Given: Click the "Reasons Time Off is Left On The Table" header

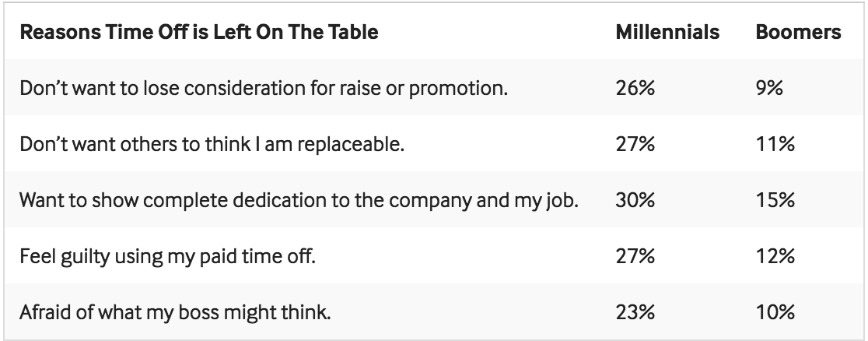Looking at the screenshot, I should click(198, 33).
